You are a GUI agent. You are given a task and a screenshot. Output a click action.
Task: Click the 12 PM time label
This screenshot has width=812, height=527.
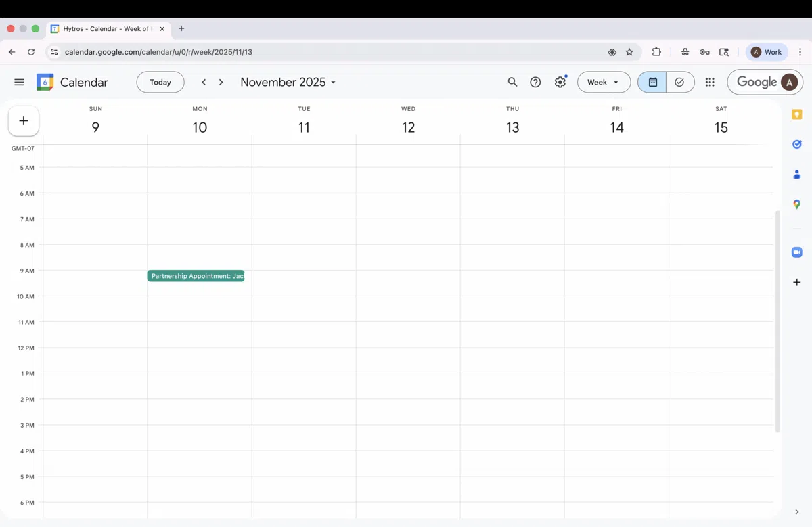[26, 348]
